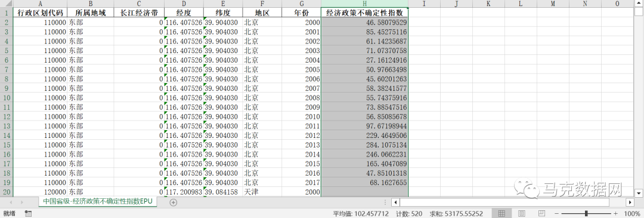
Task: Select column K header
Action: (x=488, y=4)
